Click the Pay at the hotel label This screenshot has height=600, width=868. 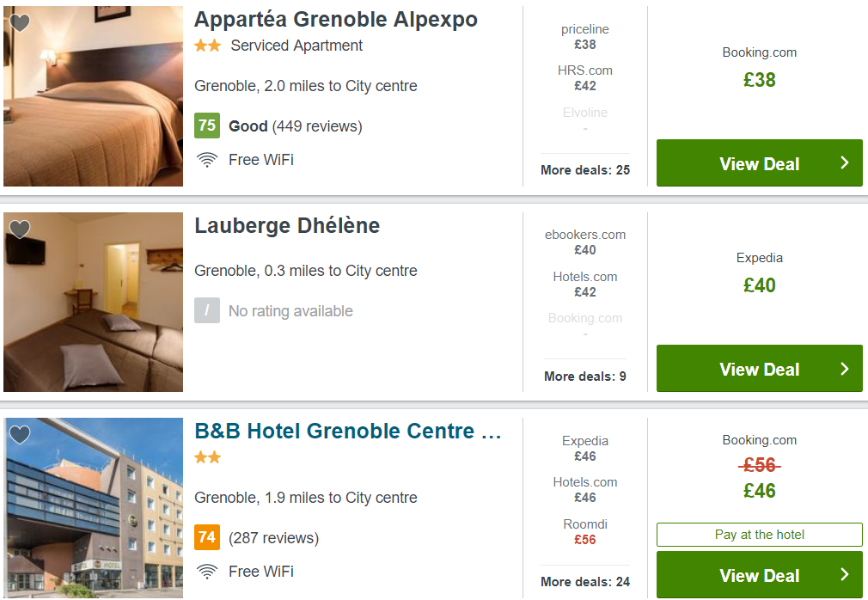pyautogui.click(x=759, y=535)
